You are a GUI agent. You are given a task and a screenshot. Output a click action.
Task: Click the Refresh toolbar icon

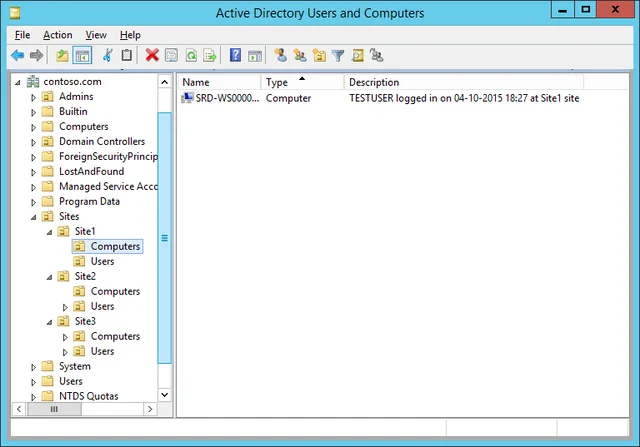pos(191,55)
